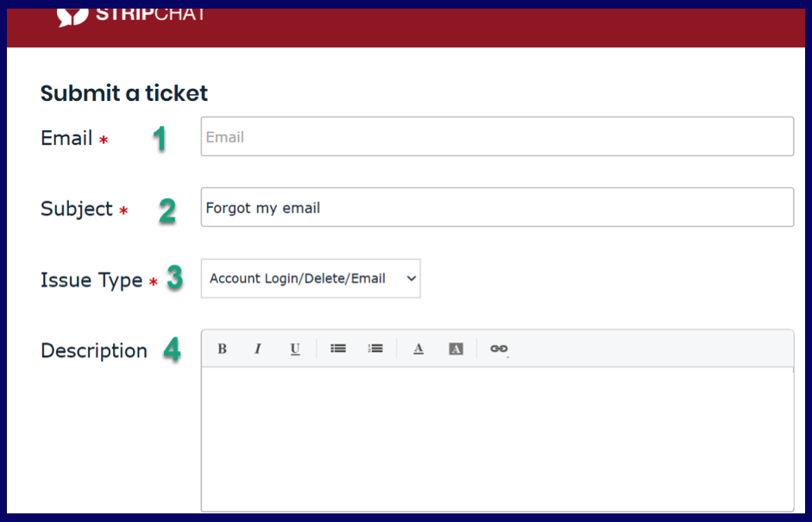The image size is (812, 522).
Task: Insert a bulleted list in the description
Action: pos(337,348)
